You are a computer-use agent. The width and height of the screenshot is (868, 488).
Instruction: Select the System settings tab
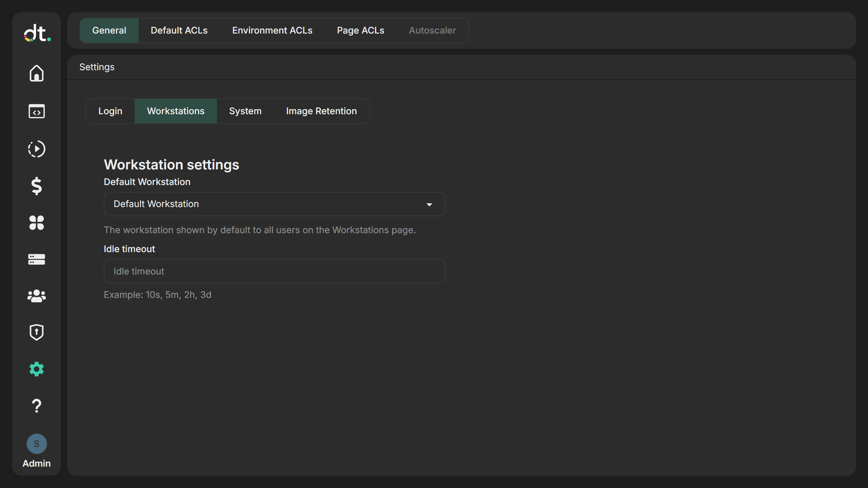point(245,111)
